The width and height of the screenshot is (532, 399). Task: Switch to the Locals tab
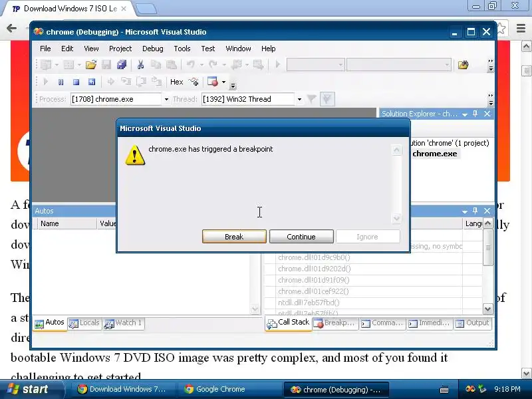tap(84, 323)
